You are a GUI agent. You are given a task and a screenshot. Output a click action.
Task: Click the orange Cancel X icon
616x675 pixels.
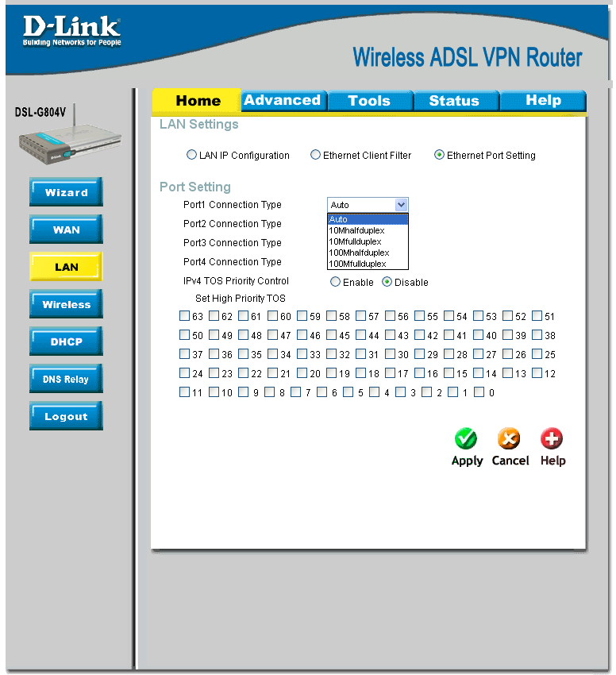click(509, 438)
